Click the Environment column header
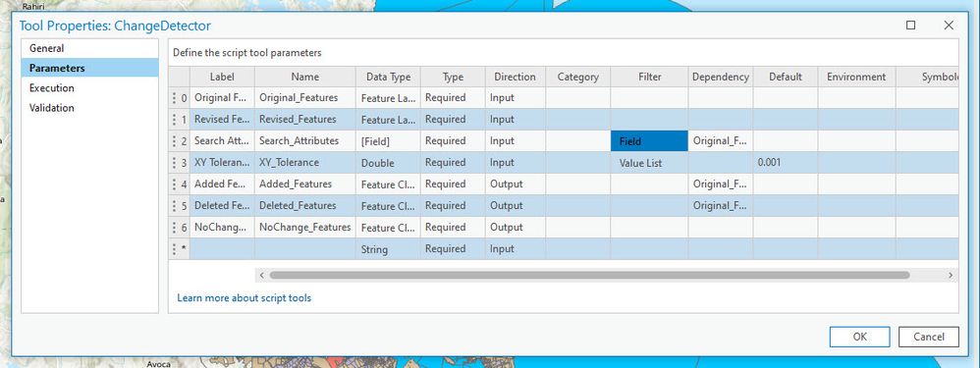Screen dimensions: 980x368 tap(856, 77)
